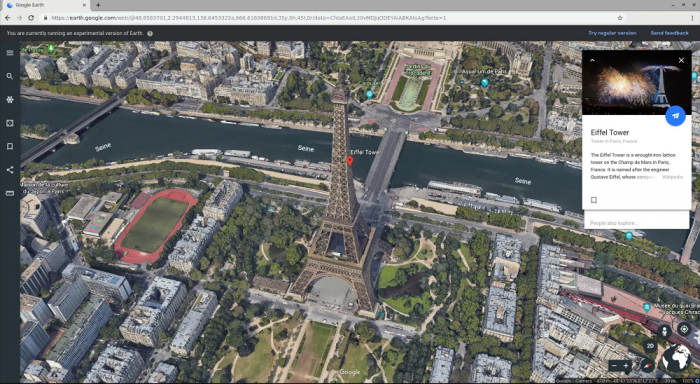The width and height of the screenshot is (700, 384).
Task: Go back using the browser back arrow
Action: pyautogui.click(x=8, y=18)
